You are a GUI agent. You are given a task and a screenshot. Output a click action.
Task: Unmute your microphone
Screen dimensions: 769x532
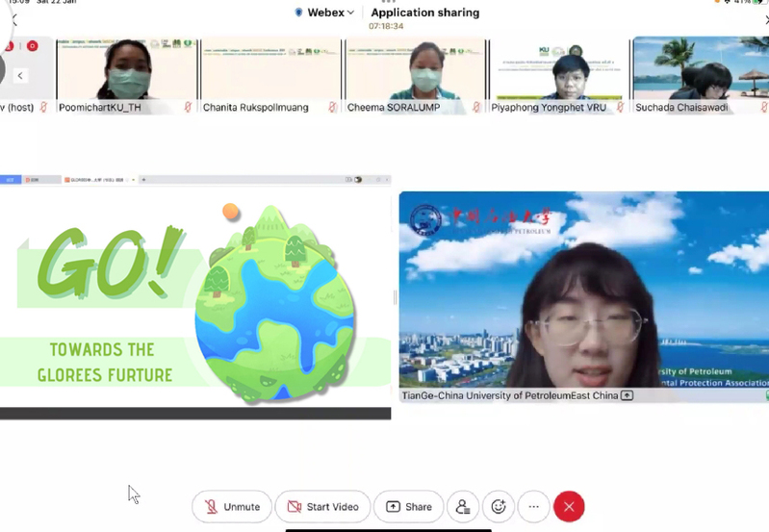(231, 507)
